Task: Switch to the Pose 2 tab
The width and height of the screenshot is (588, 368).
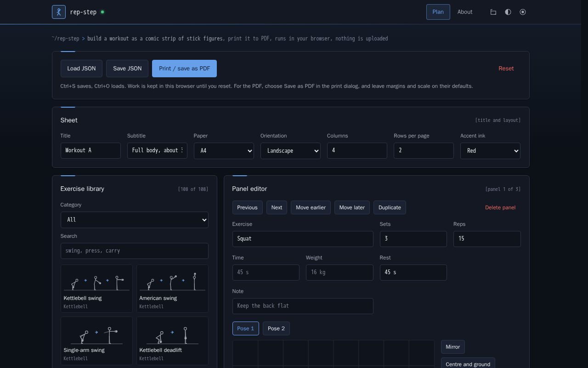Action: 276,328
